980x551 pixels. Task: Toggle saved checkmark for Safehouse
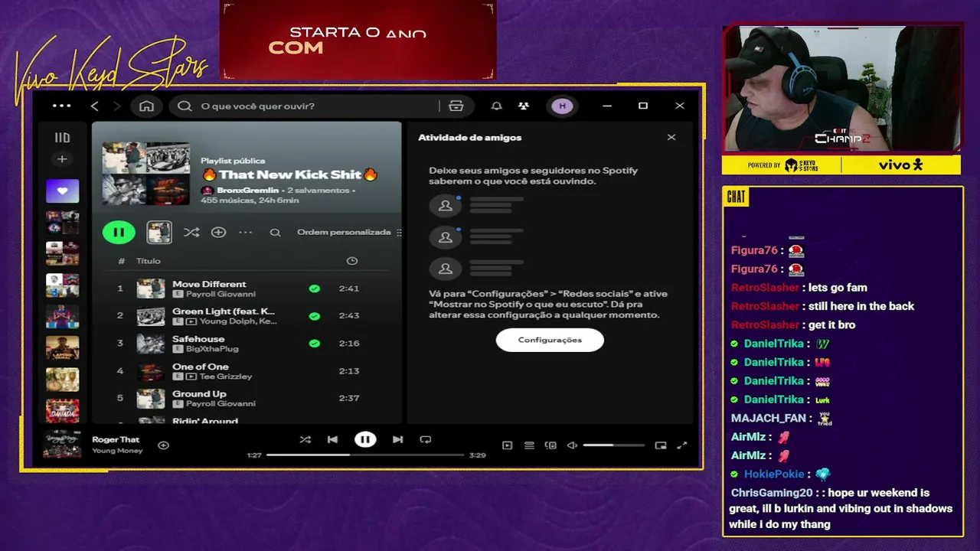(x=314, y=343)
